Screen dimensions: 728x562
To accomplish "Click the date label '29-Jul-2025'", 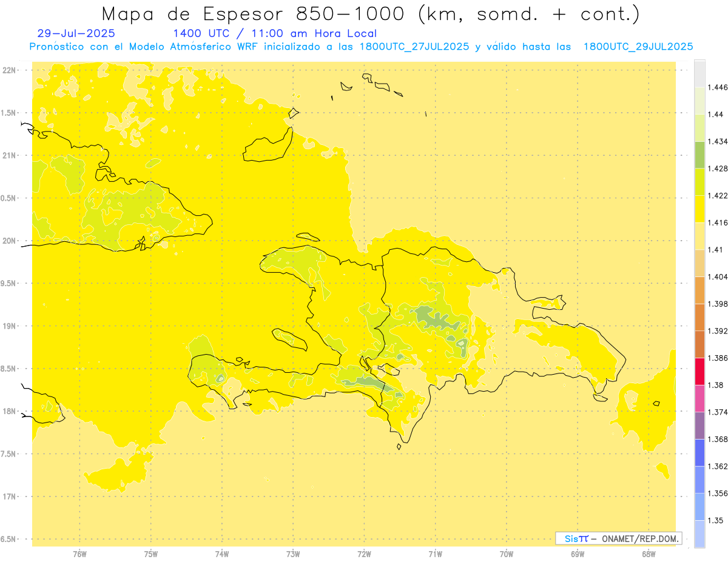I will pyautogui.click(x=76, y=33).
